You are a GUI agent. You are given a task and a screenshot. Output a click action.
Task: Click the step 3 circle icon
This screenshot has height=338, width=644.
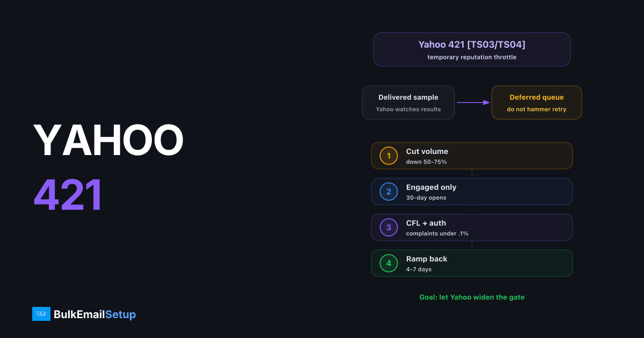pos(389,227)
